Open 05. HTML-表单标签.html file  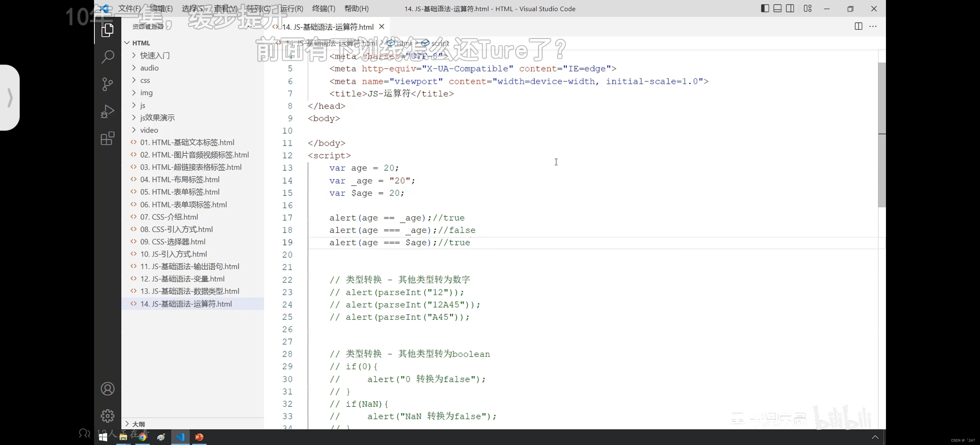pos(193,192)
